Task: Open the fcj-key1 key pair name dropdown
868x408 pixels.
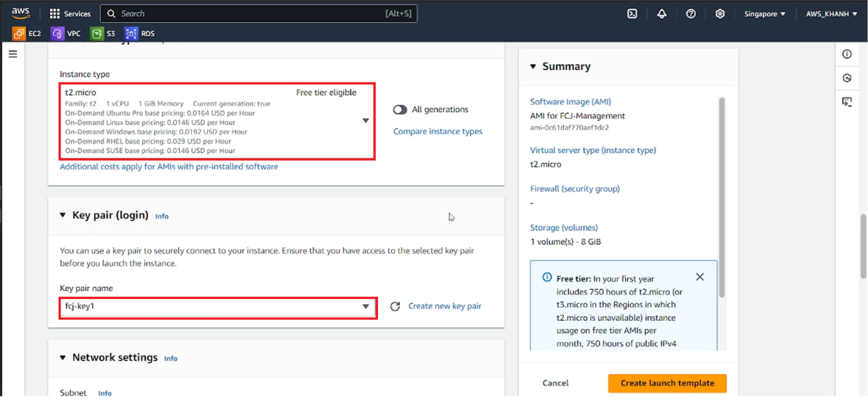Action: pyautogui.click(x=218, y=307)
